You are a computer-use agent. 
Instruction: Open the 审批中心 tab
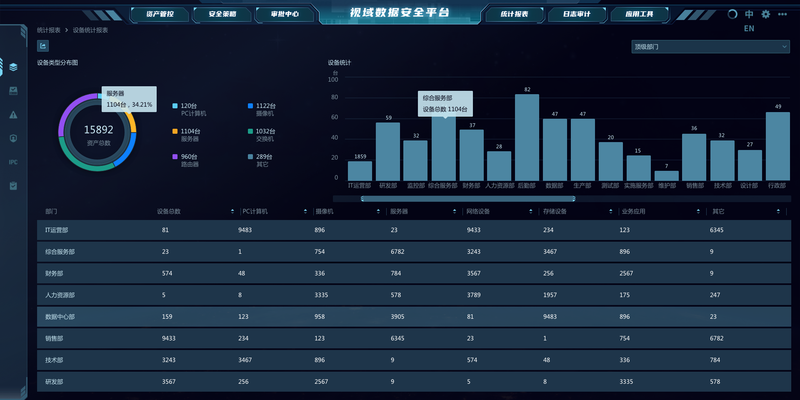[285, 14]
